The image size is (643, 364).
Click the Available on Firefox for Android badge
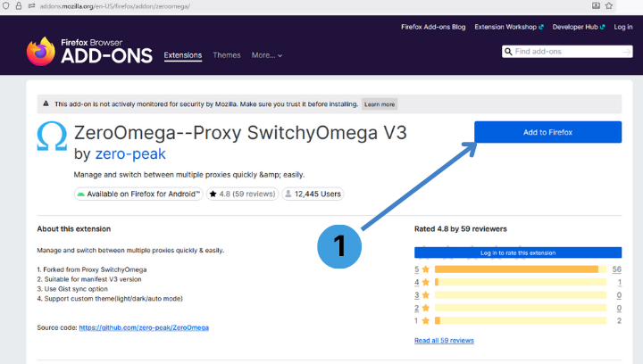click(138, 194)
